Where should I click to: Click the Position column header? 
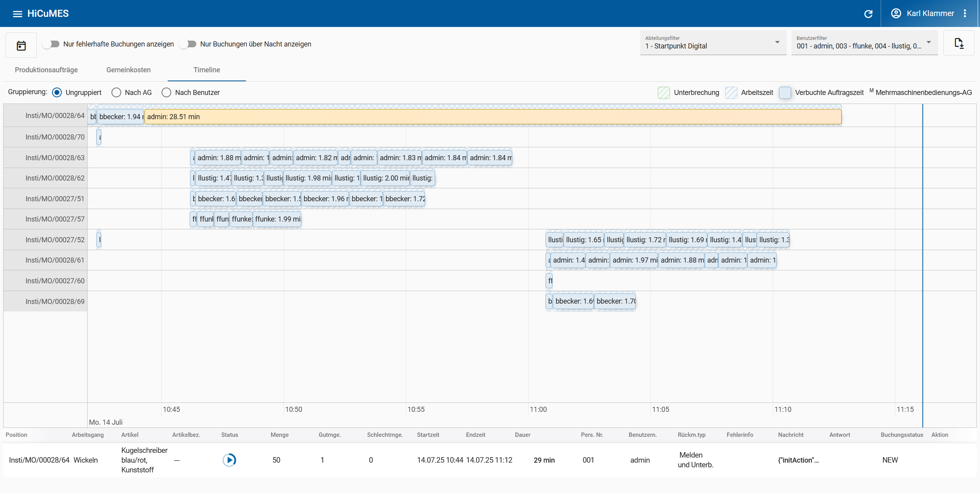pos(16,435)
